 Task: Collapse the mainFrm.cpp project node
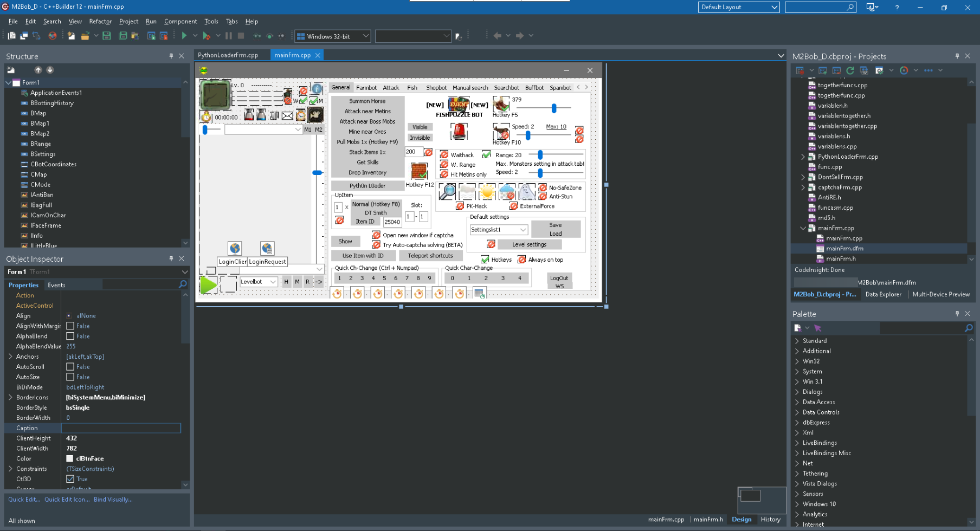tap(803, 228)
